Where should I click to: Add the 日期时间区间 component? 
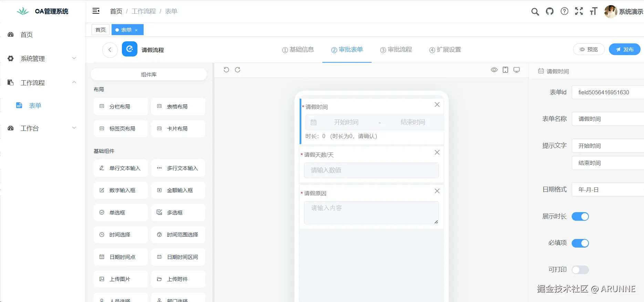click(178, 257)
